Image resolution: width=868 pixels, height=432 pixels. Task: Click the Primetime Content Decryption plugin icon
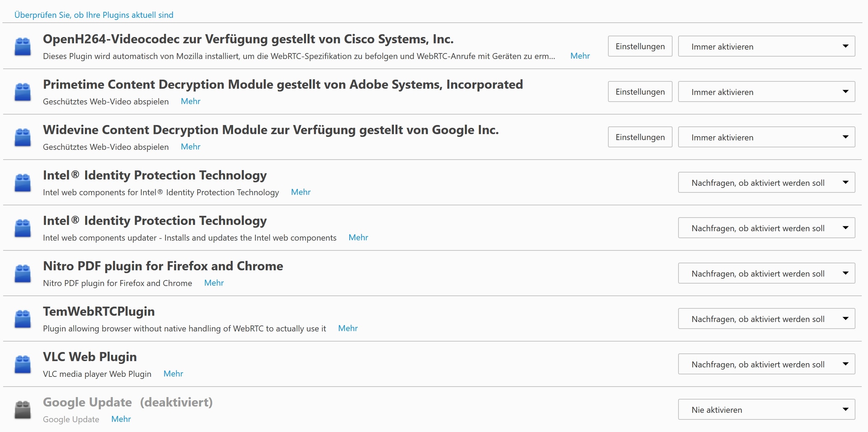click(23, 92)
